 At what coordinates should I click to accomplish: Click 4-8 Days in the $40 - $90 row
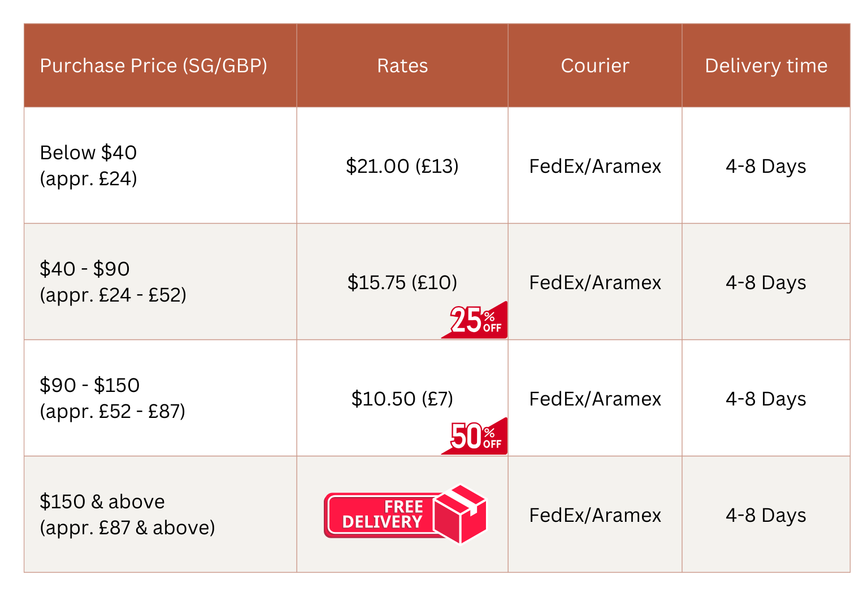click(766, 283)
